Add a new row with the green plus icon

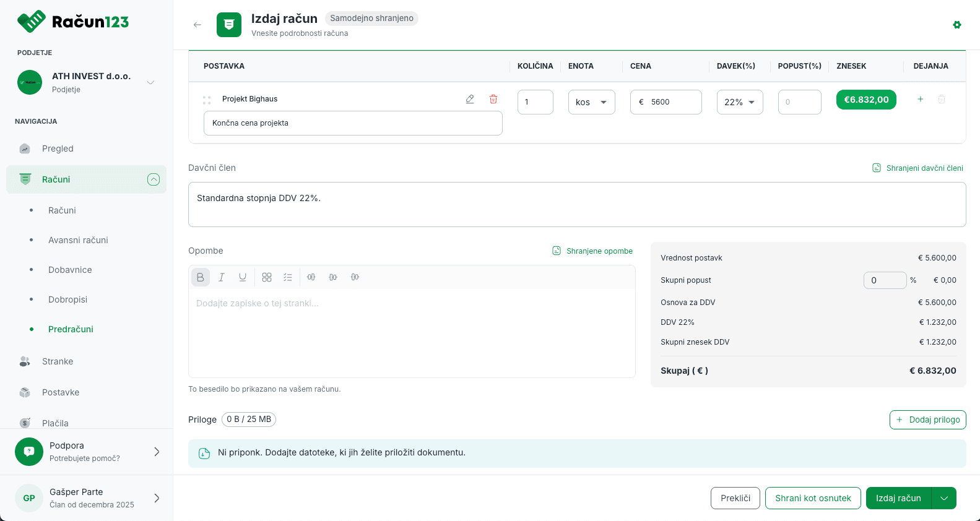point(920,99)
